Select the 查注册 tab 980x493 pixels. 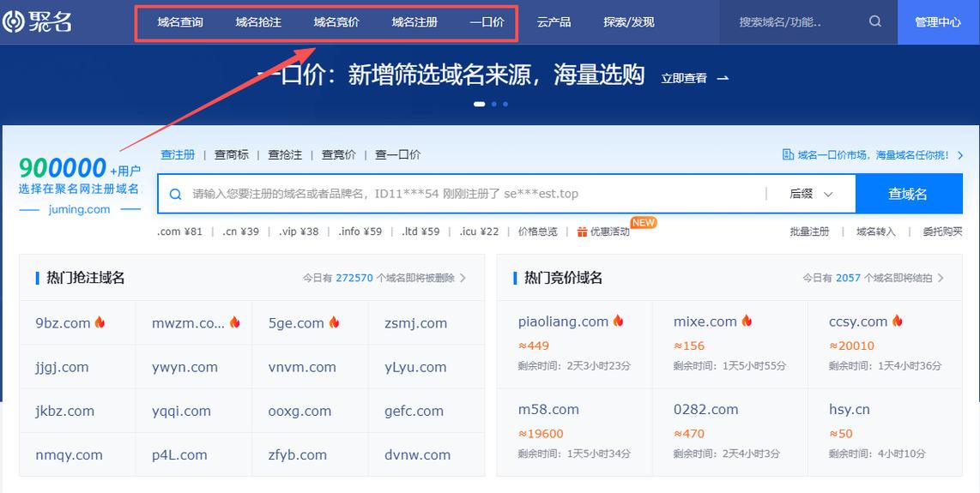[x=178, y=154]
